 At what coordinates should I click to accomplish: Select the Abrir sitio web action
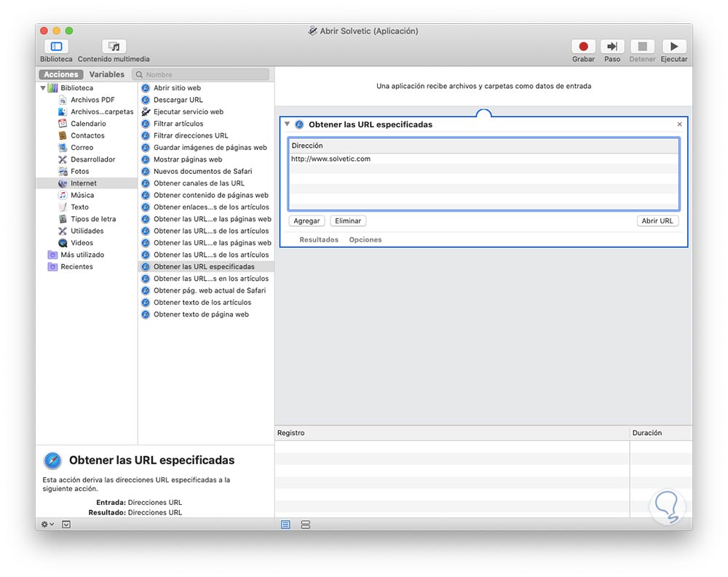(x=177, y=88)
